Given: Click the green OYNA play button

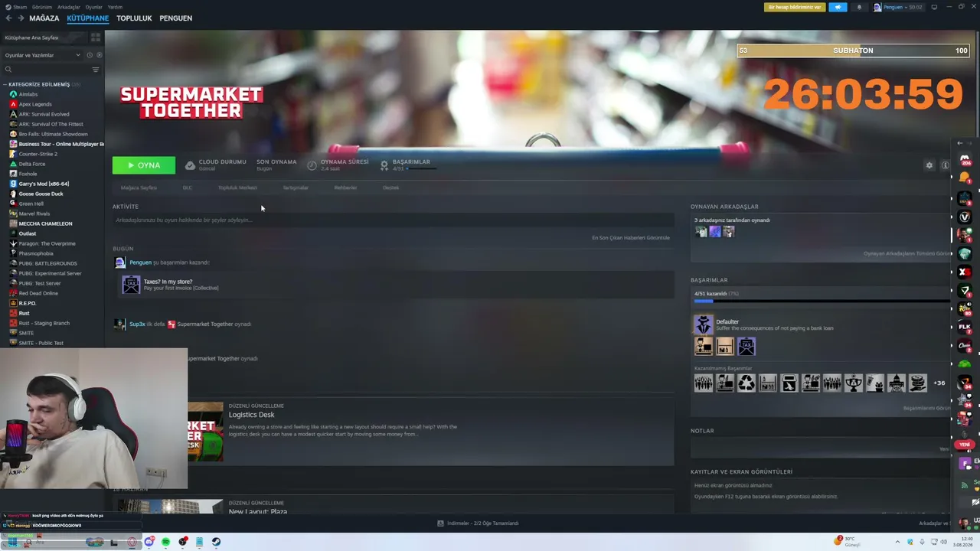Looking at the screenshot, I should [x=144, y=165].
